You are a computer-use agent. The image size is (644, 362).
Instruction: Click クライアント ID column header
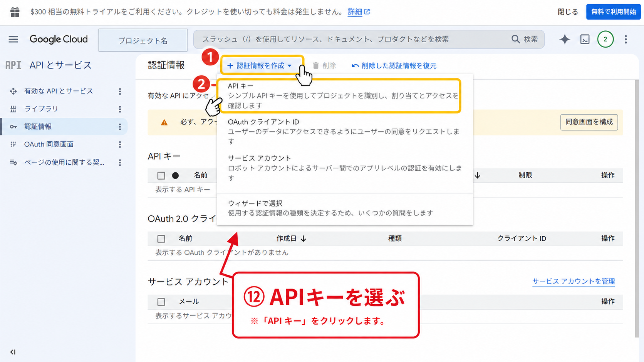522,239
